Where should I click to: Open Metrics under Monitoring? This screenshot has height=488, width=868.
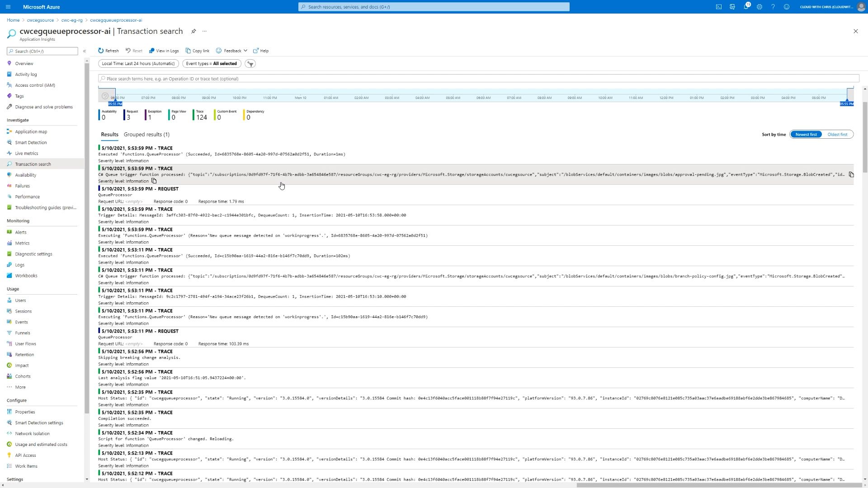click(x=22, y=243)
